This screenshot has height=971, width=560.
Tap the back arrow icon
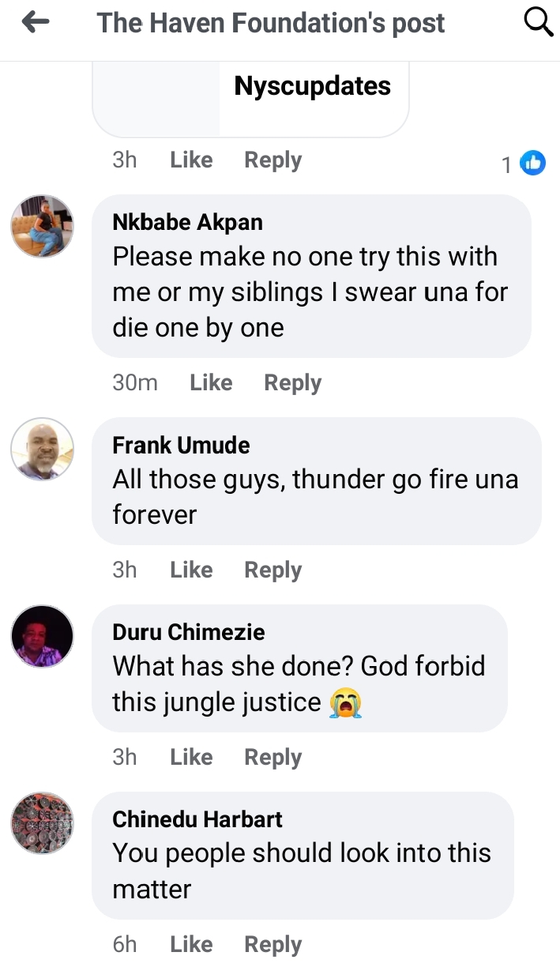36,23
